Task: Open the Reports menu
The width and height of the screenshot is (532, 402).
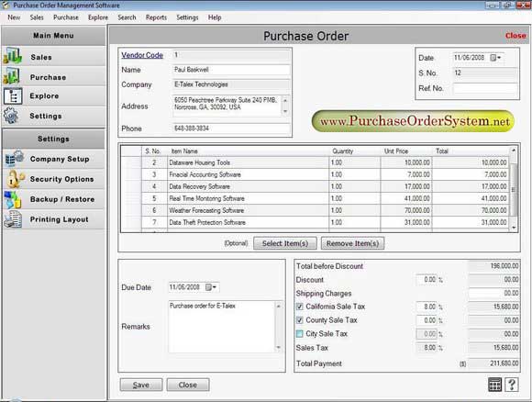Action: tap(156, 17)
